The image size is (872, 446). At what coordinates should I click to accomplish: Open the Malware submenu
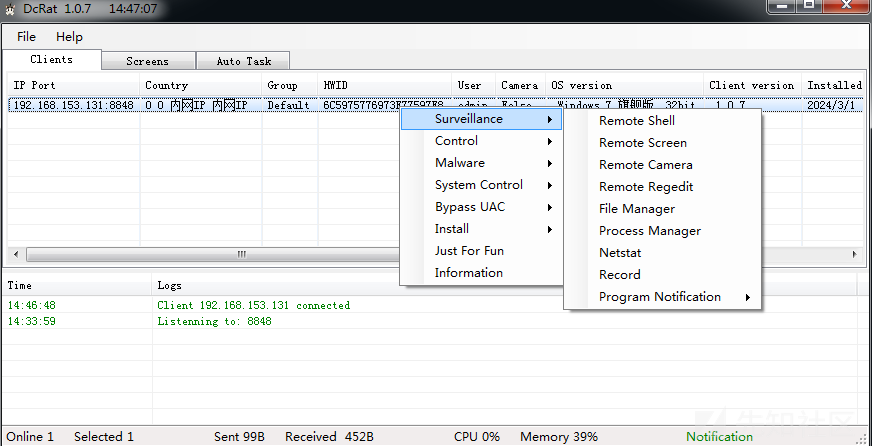click(481, 163)
